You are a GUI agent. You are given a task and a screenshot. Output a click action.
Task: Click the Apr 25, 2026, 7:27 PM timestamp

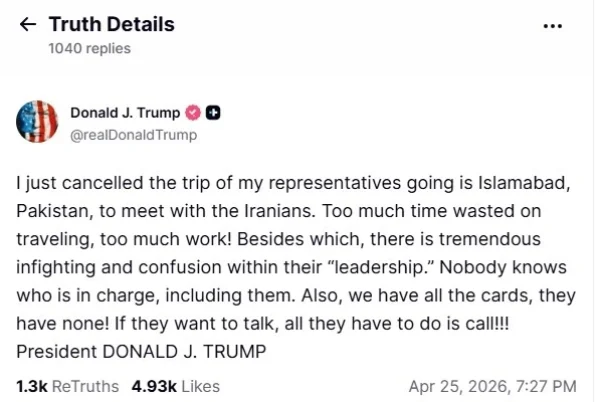coord(492,385)
